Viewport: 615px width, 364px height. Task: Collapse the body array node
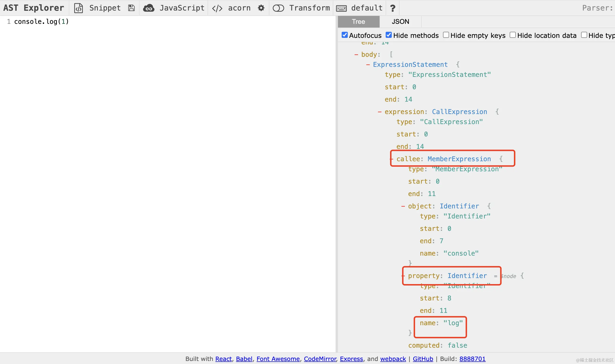356,55
